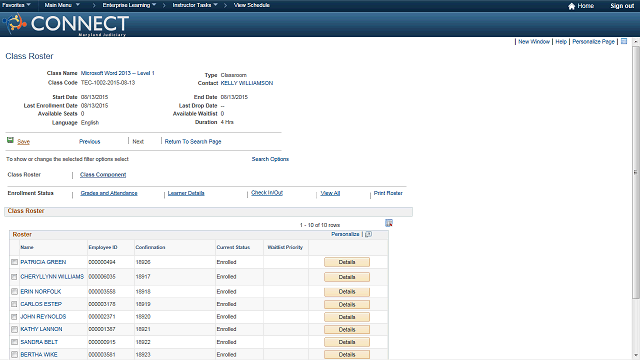
Task: Open the Instructor Tasks breadcrumb dropdown
Action: (195, 5)
